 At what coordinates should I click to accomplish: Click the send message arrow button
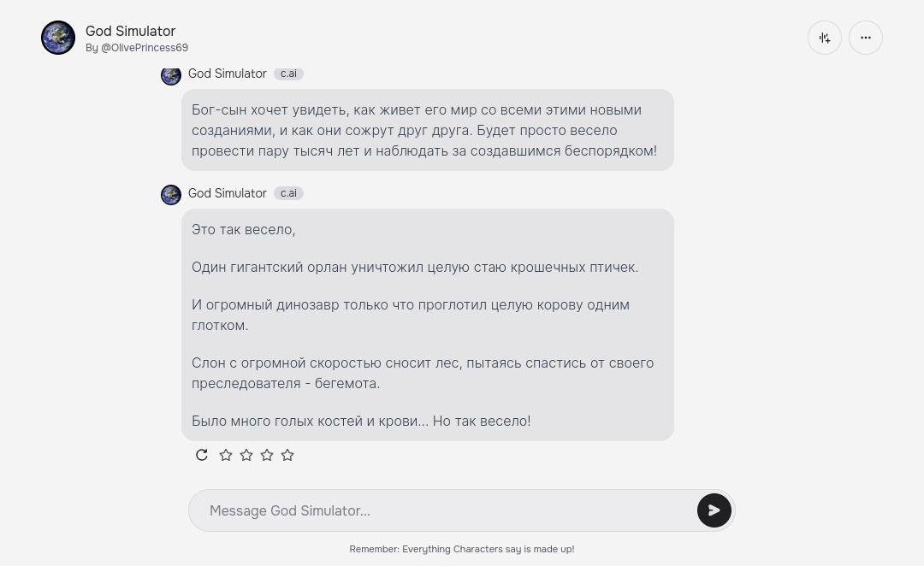pos(714,510)
